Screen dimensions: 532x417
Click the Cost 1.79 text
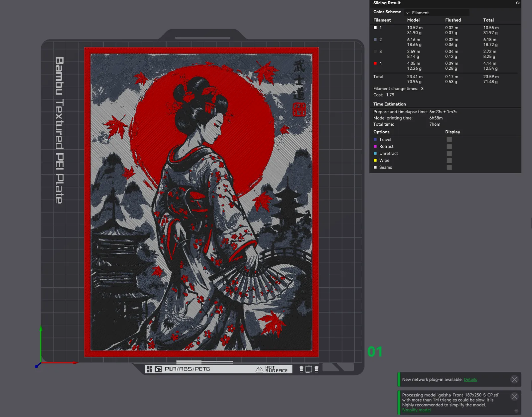384,95
